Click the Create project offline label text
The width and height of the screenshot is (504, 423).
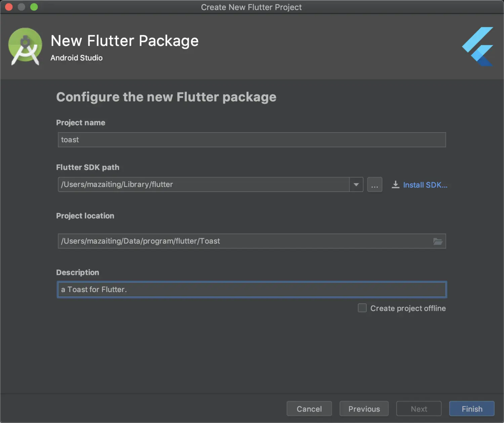pyautogui.click(x=408, y=308)
